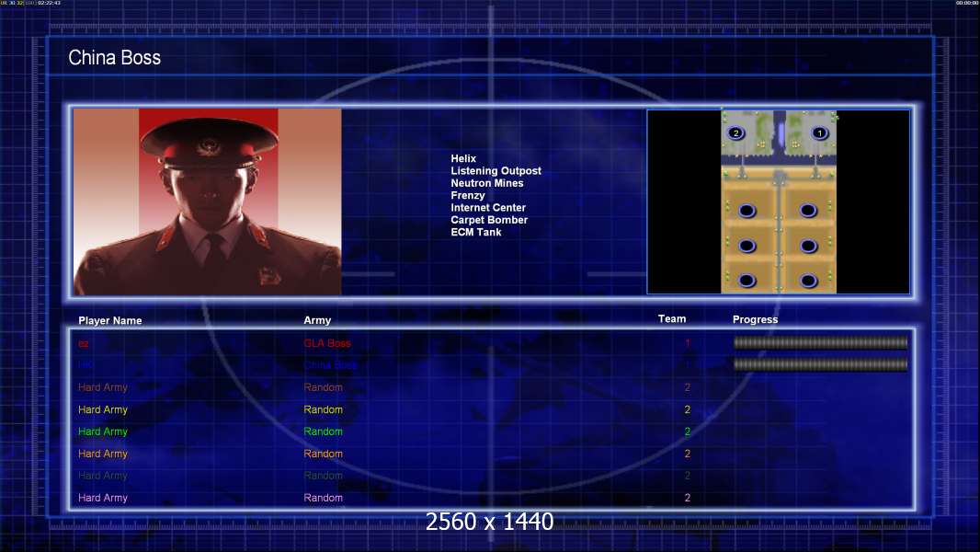Viewport: 980px width, 552px height.
Task: Select the middle-right empty start slot on the map
Action: coord(808,246)
